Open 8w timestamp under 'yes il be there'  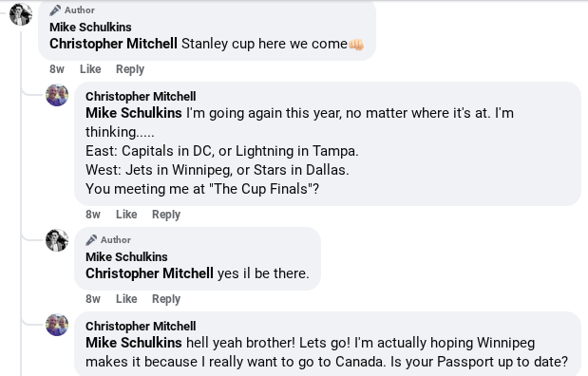pos(93,299)
